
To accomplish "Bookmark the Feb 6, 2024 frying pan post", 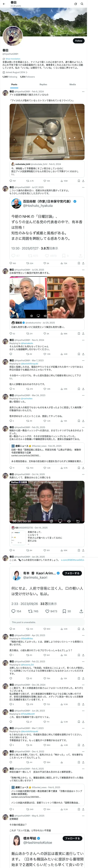I will (79, 181).
